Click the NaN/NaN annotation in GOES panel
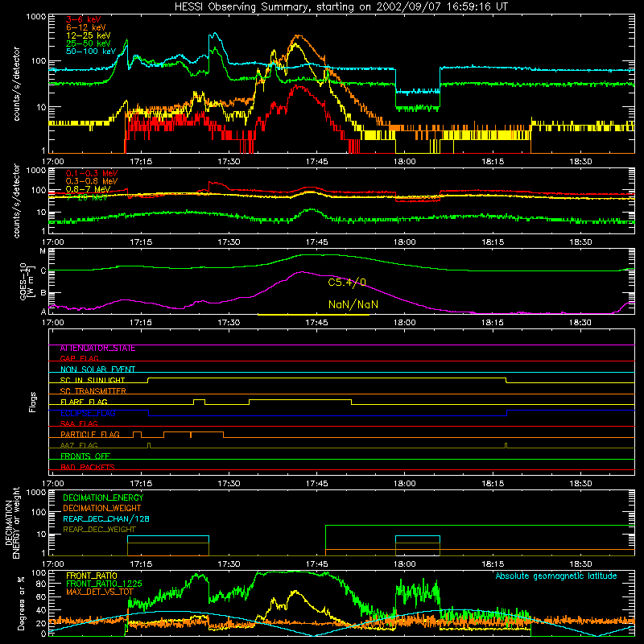 coord(353,305)
